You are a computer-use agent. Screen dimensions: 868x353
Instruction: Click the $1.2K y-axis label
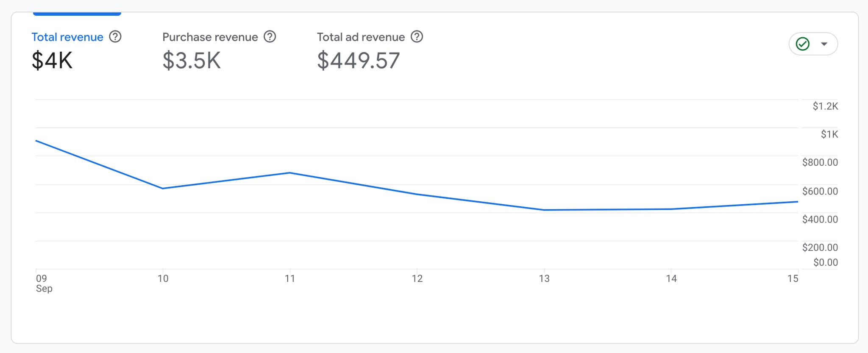pos(825,106)
